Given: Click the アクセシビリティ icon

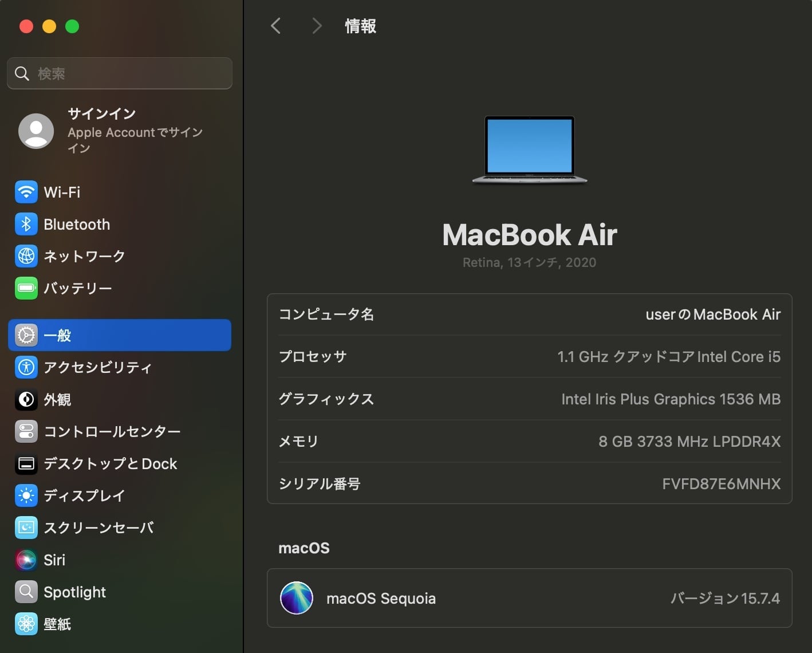Looking at the screenshot, I should [26, 367].
